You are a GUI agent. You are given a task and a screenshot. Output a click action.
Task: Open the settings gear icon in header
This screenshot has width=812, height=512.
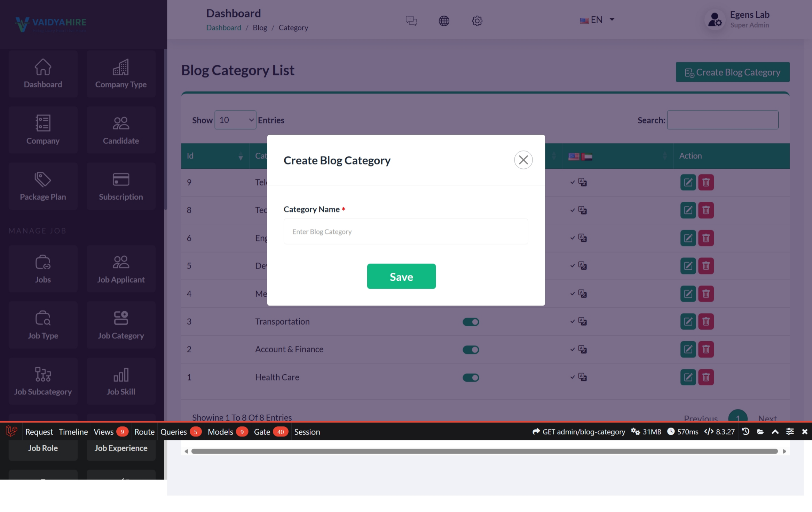[x=477, y=21]
